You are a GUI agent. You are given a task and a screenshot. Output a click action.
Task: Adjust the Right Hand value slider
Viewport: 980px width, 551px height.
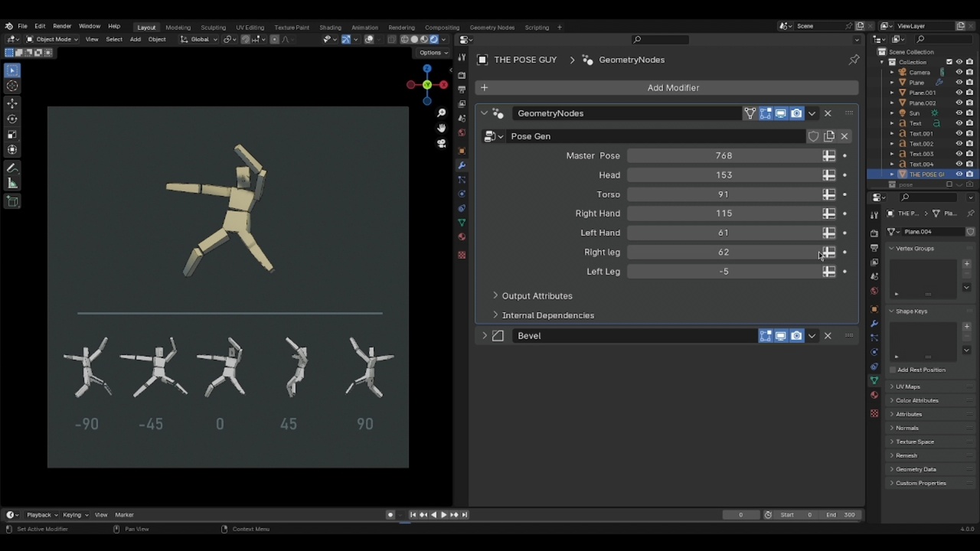click(x=724, y=214)
